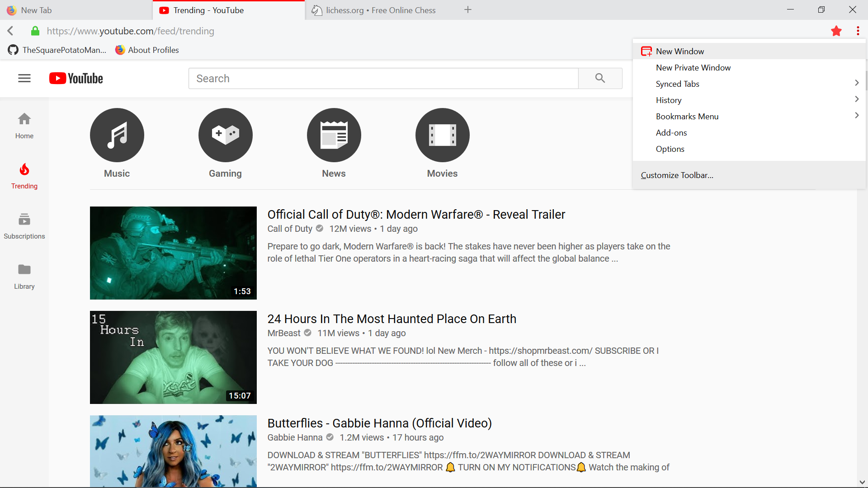Screen dimensions: 868x488
Task: Click the YouTube search field
Action: coord(383,79)
